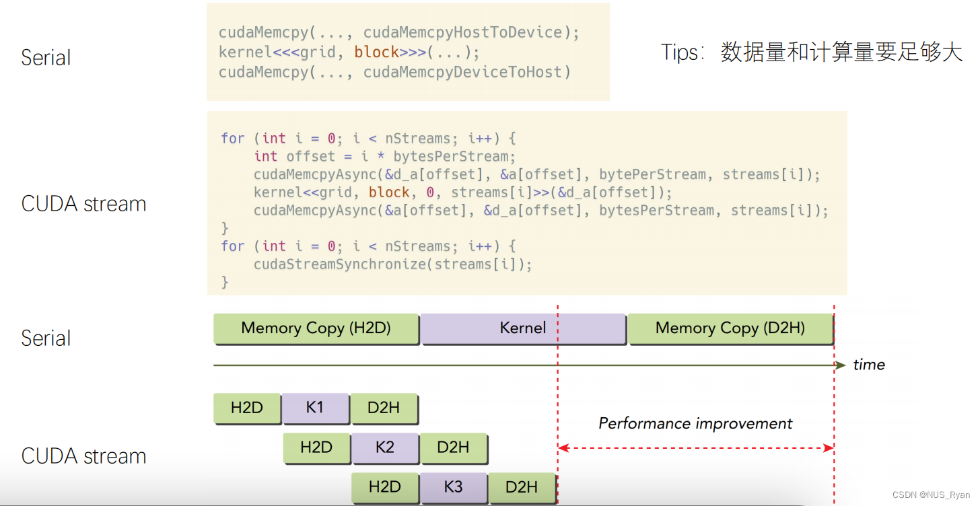The image size is (980, 506).
Task: Select the K1 kernel block
Action: point(316,408)
